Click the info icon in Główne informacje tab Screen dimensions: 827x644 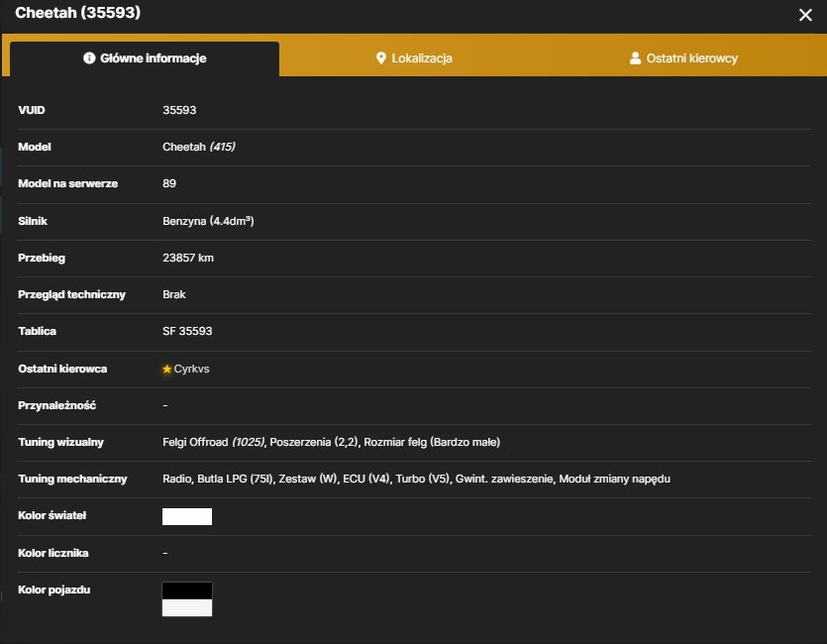click(x=89, y=58)
